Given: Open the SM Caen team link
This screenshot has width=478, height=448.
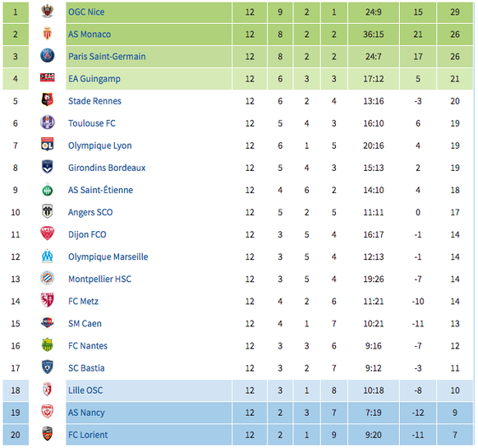Looking at the screenshot, I should tap(85, 324).
